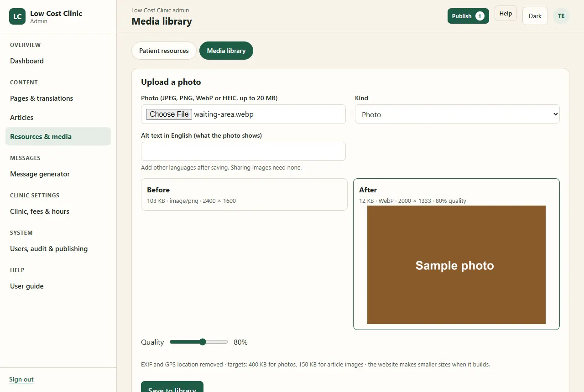
Task: Switch to the Patient resources tab
Action: pos(164,51)
